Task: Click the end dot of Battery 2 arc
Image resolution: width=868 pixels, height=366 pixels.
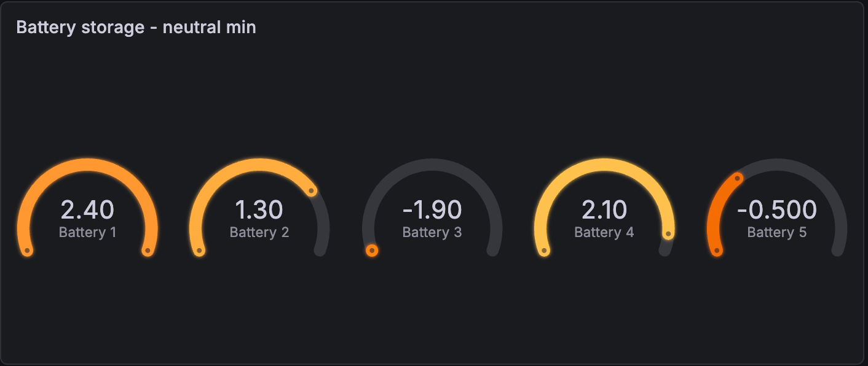Action: pyautogui.click(x=312, y=191)
